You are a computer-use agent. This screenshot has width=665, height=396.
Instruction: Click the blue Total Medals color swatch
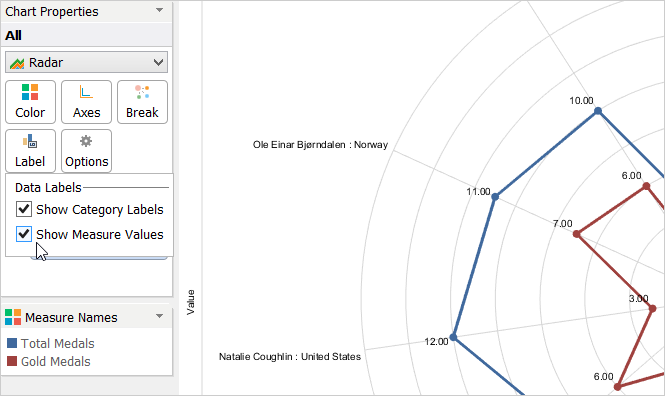[12, 343]
